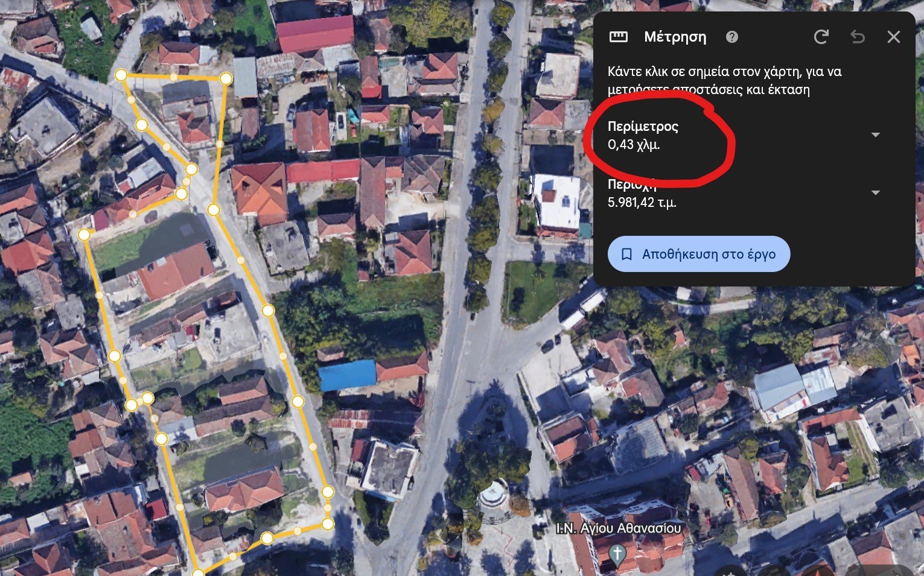Click the perimeter value 0,43 χλμ.
Viewport: 924px width, 576px height.
(x=634, y=145)
